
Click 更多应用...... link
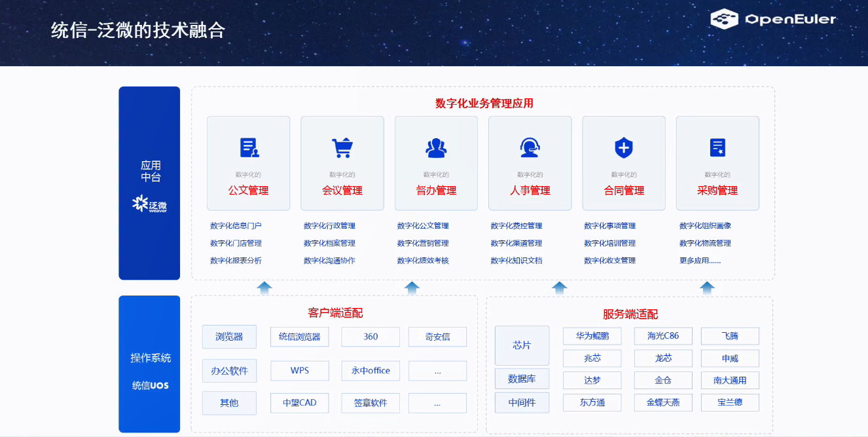click(x=700, y=261)
